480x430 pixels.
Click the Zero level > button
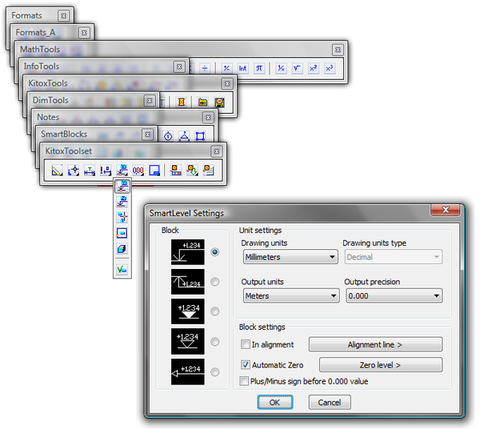[x=381, y=365]
